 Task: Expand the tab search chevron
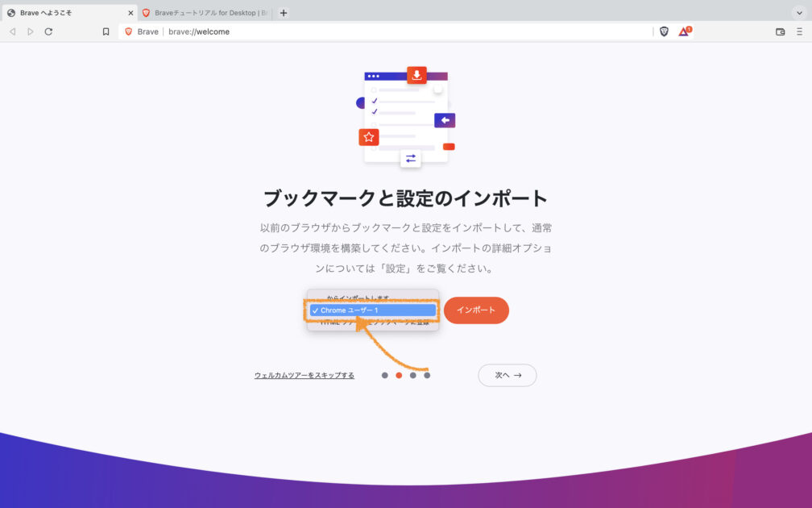pyautogui.click(x=799, y=13)
